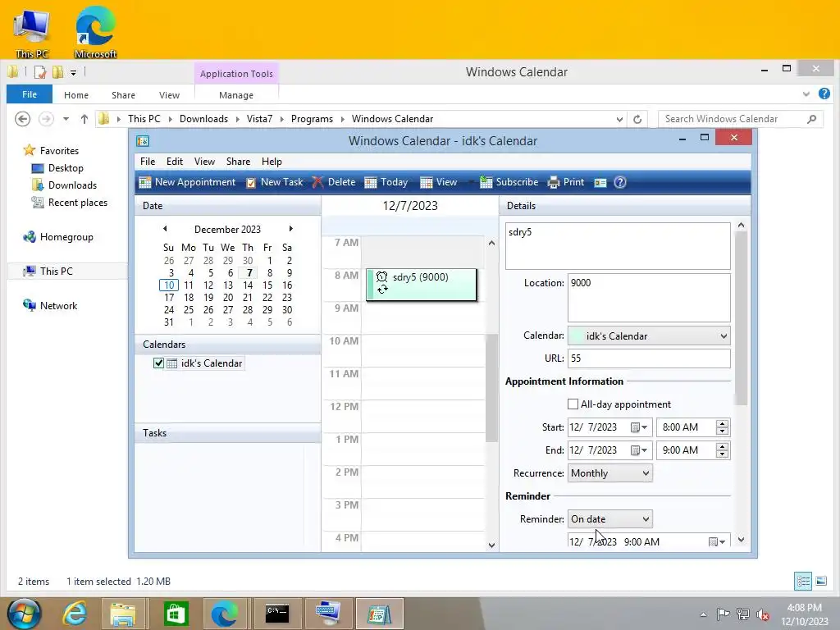Click the End date calendar picker icon
Screen dimensions: 840x630
(638, 450)
